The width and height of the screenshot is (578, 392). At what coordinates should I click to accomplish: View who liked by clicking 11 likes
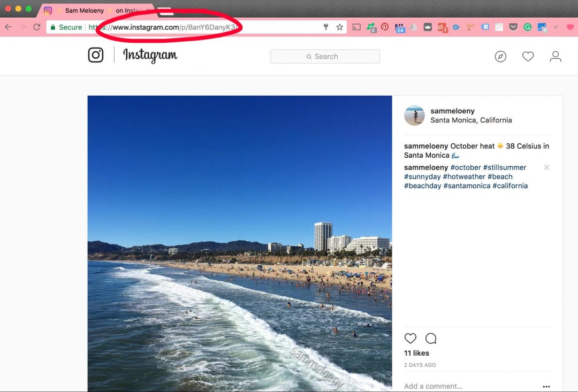[x=417, y=353]
